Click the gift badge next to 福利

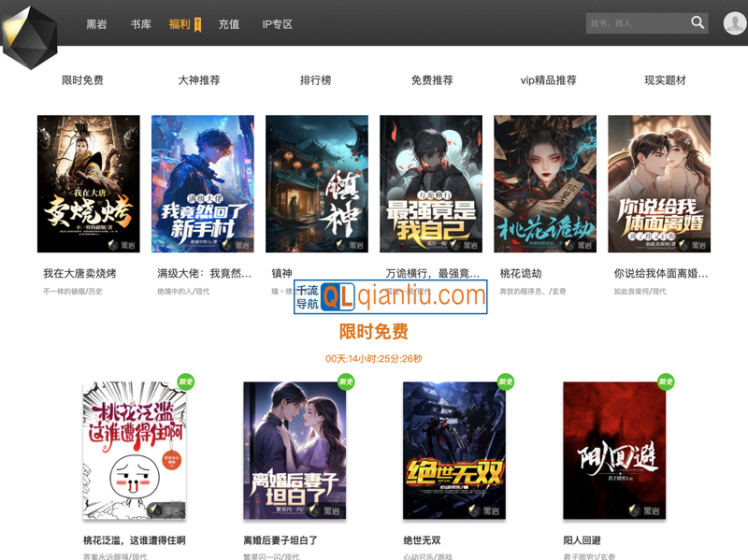coord(198,24)
